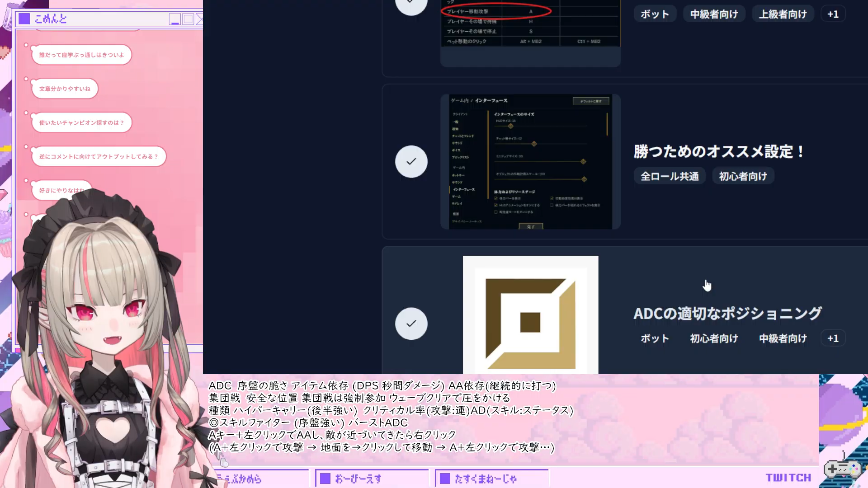Click the 勝つためのオススメ設定！ title
The width and height of the screenshot is (868, 488).
(x=718, y=151)
